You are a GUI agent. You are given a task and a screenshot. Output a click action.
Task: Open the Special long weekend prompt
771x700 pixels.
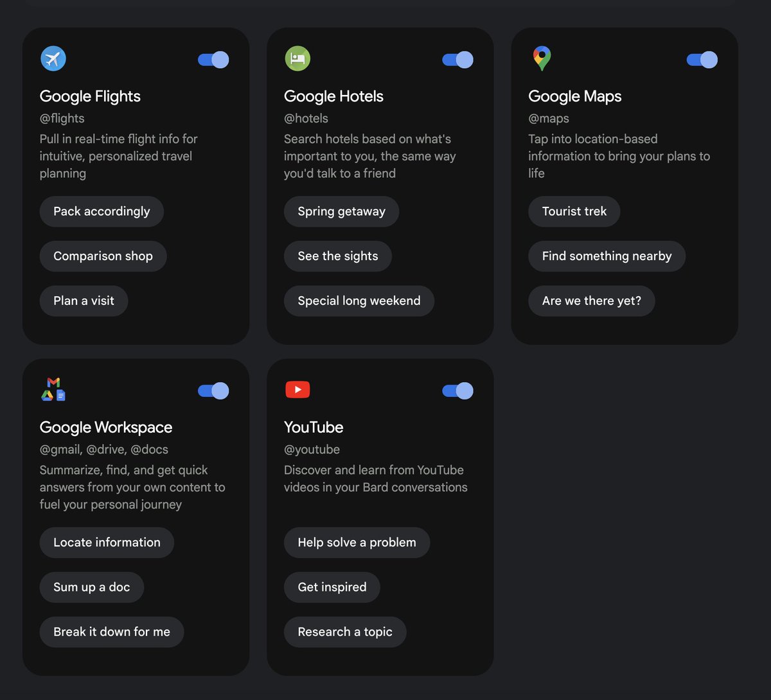[359, 301]
